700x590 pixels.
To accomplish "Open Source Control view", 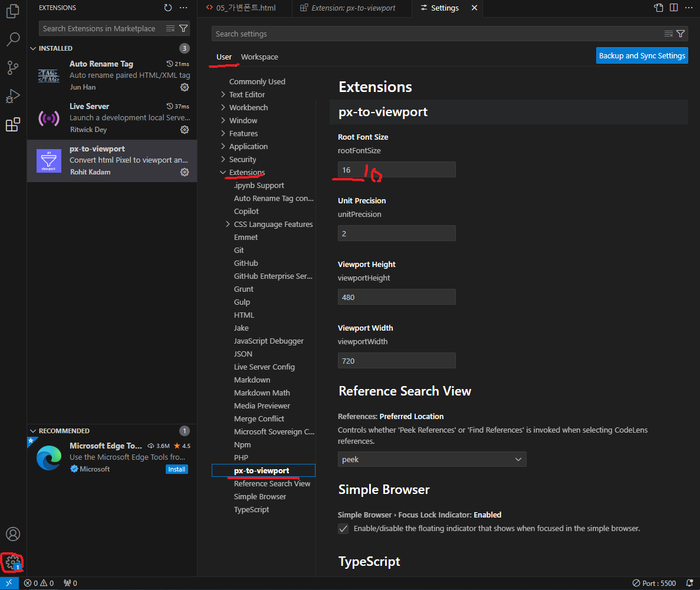I will [x=13, y=68].
